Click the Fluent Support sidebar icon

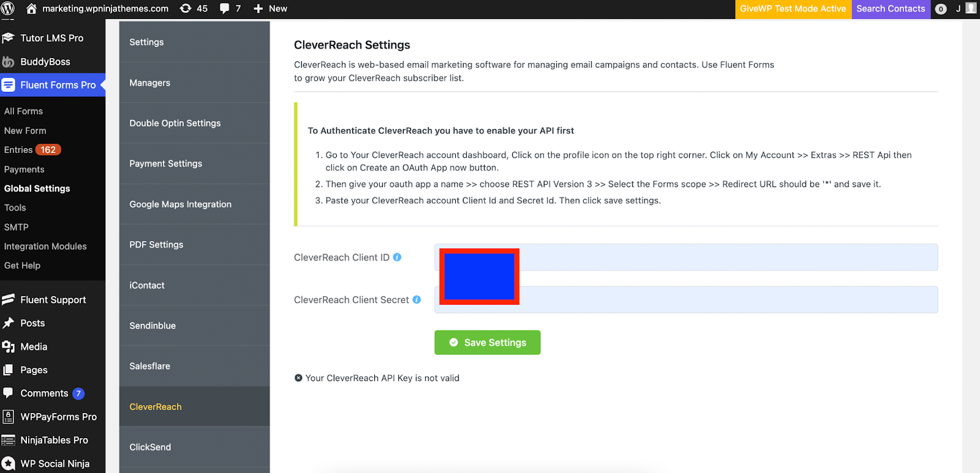8,300
